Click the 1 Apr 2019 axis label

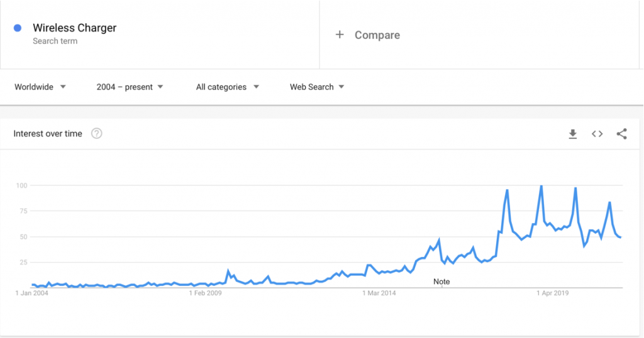[x=552, y=293]
